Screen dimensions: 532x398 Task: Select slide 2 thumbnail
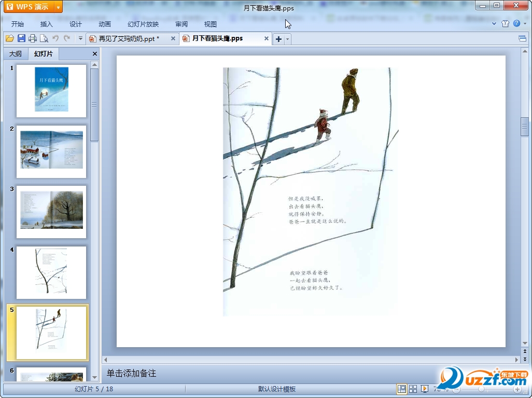51,152
